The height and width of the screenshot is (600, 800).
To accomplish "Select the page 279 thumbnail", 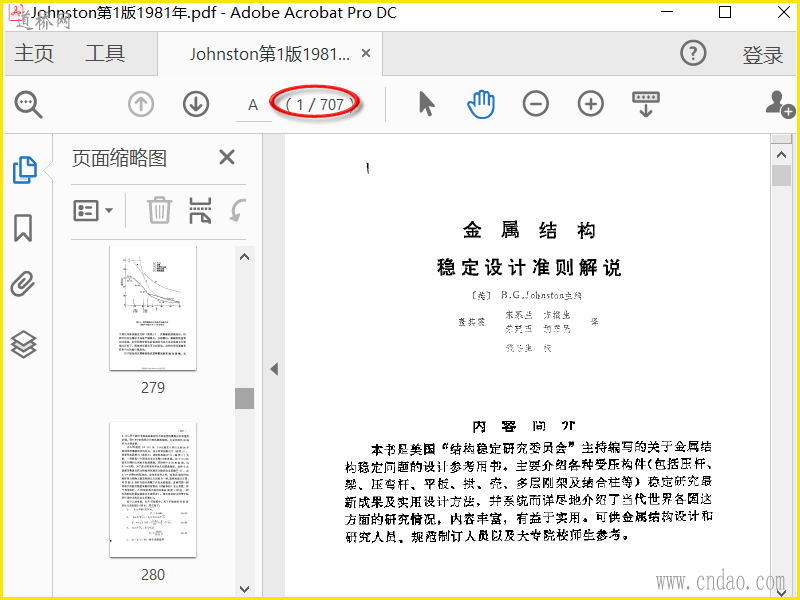I will [153, 308].
